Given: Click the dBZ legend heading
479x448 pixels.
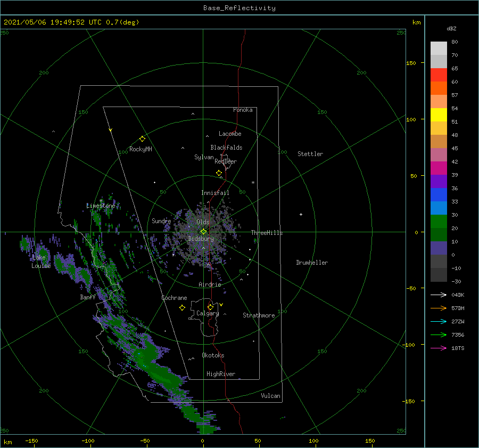Looking at the screenshot, I should coord(451,28).
